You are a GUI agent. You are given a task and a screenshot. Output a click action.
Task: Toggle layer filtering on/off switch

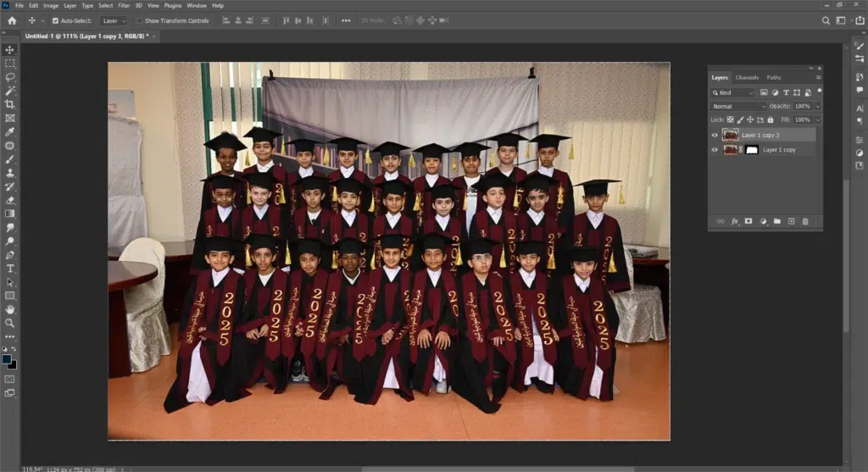(820, 92)
